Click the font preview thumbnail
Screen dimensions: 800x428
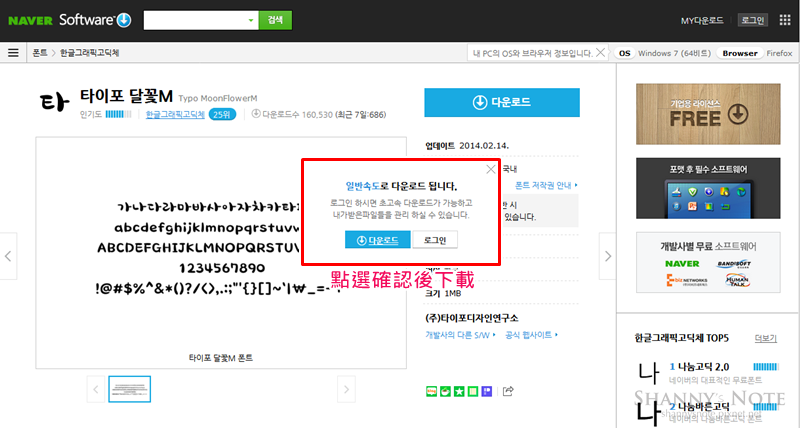[130, 389]
